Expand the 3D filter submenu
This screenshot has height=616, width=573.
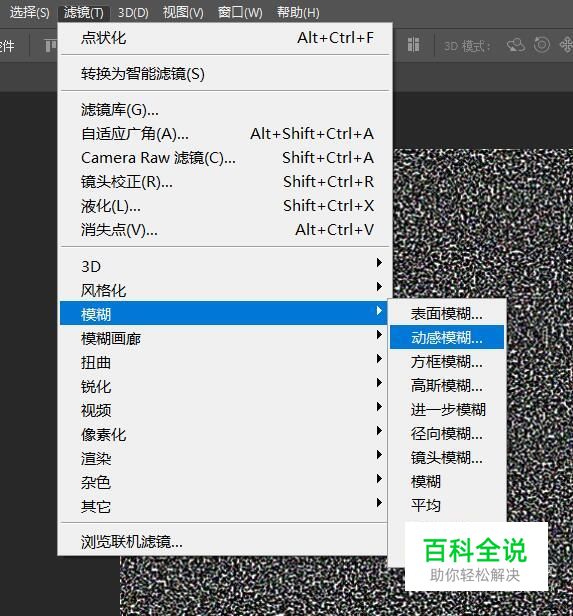223,266
